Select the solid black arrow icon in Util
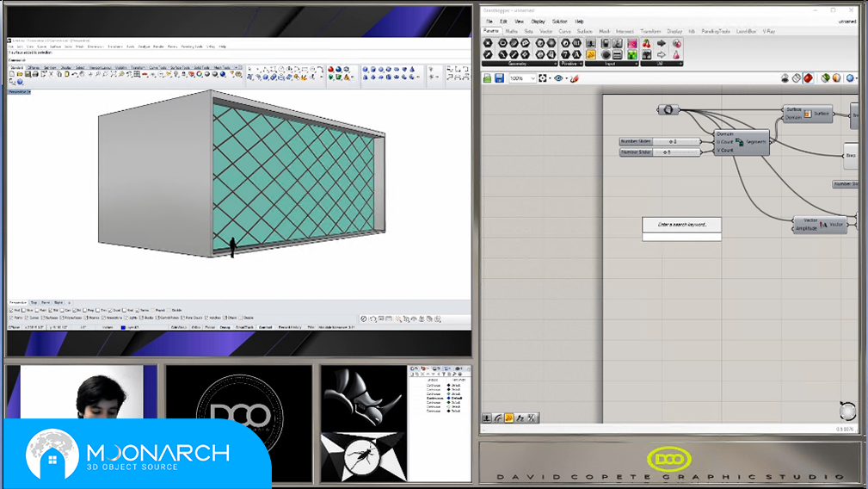Image resolution: width=868 pixels, height=489 pixels. coord(662,43)
